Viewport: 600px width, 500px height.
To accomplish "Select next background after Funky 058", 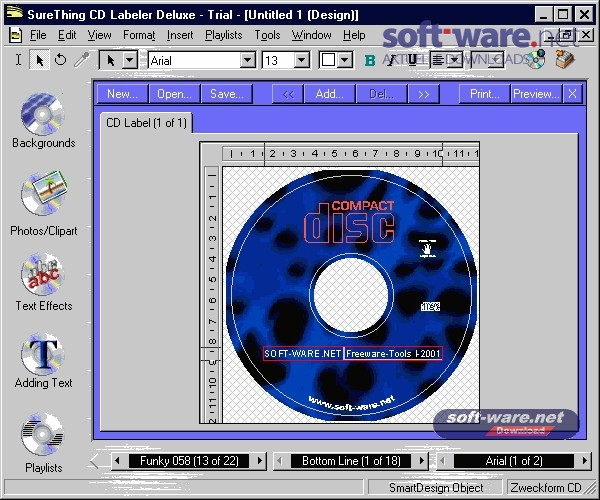I will tap(260, 461).
